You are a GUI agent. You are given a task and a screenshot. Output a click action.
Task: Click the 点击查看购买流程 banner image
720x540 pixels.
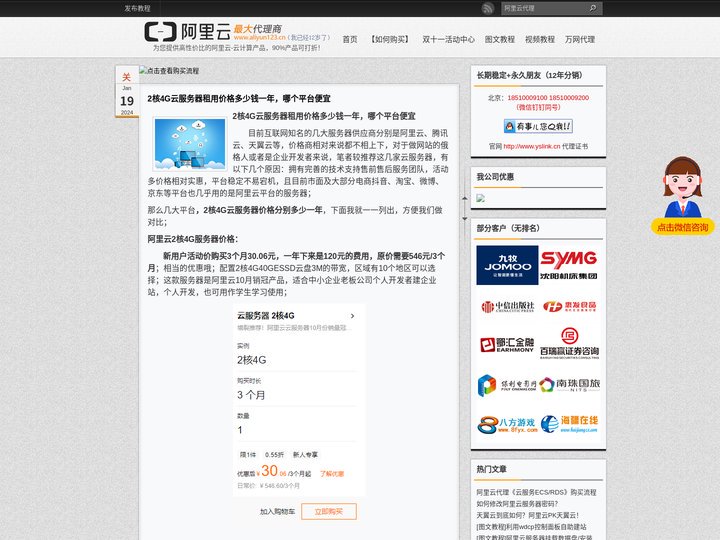coord(169,71)
